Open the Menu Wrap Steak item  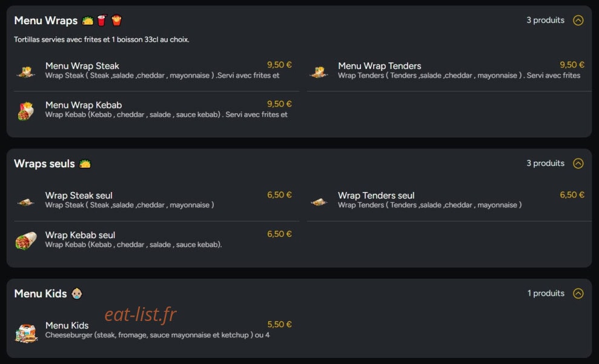pyautogui.click(x=157, y=71)
